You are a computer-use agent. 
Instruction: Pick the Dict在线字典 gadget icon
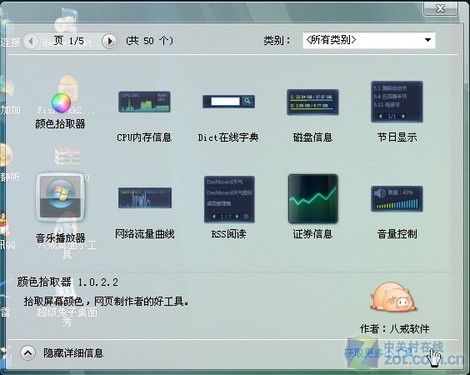tap(229, 101)
